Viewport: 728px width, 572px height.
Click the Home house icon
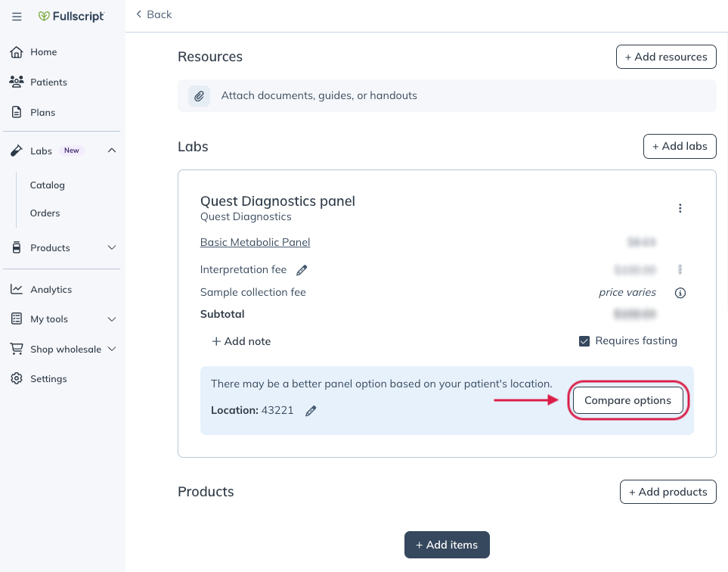coord(17,52)
